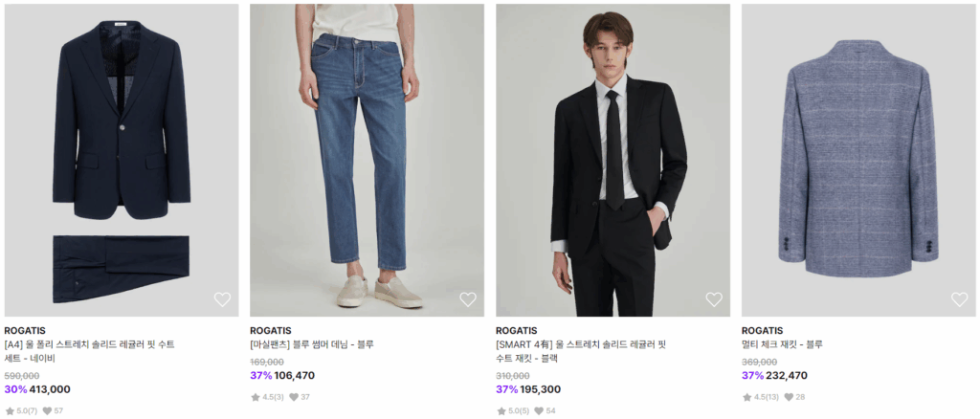Open the [마실팬츠] blue summer denim title

point(312,344)
